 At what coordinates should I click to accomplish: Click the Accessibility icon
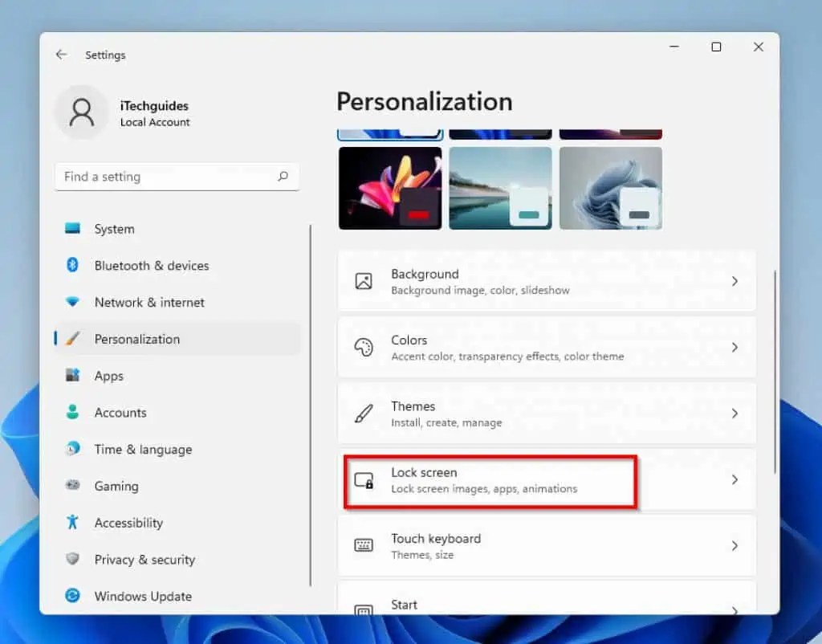(74, 523)
